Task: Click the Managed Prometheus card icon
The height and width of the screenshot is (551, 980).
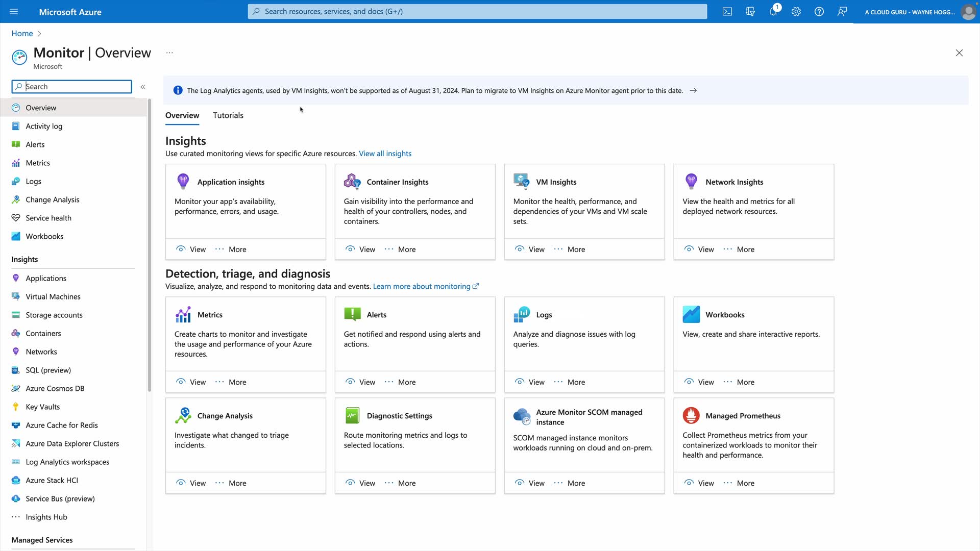Action: 691,416
